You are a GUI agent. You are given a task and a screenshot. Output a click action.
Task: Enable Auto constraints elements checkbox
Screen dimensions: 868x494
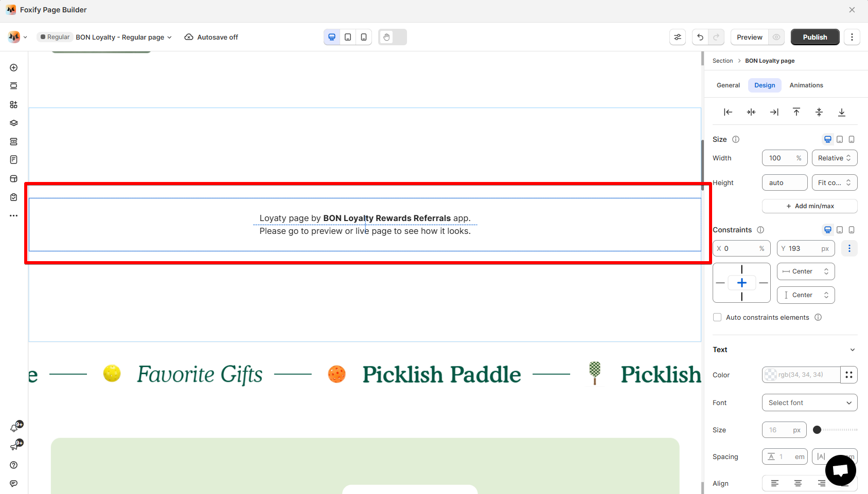[717, 318]
